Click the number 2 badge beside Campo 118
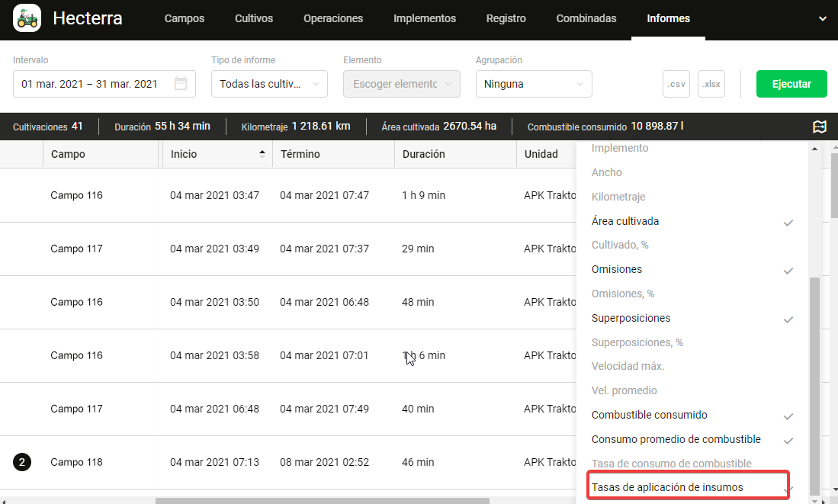 [22, 462]
